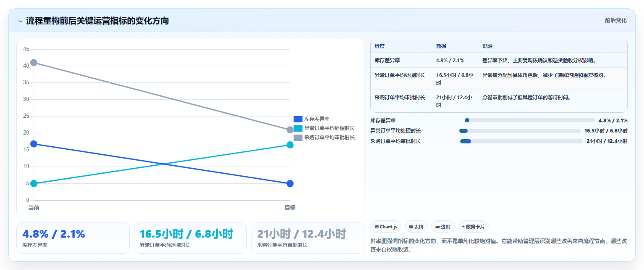The width and height of the screenshot is (644, 270).
Task: Click the progress value 16.5小时 / 6.8小时
Action: coord(606,131)
